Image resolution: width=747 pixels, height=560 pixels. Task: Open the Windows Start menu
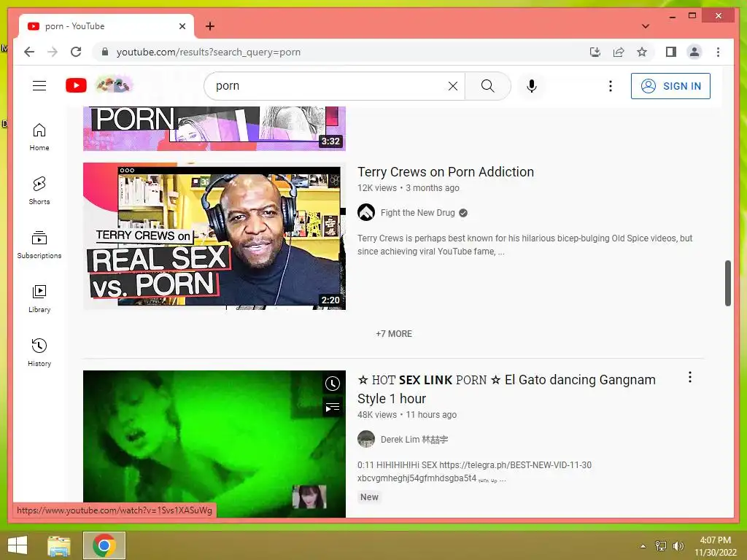tap(18, 545)
